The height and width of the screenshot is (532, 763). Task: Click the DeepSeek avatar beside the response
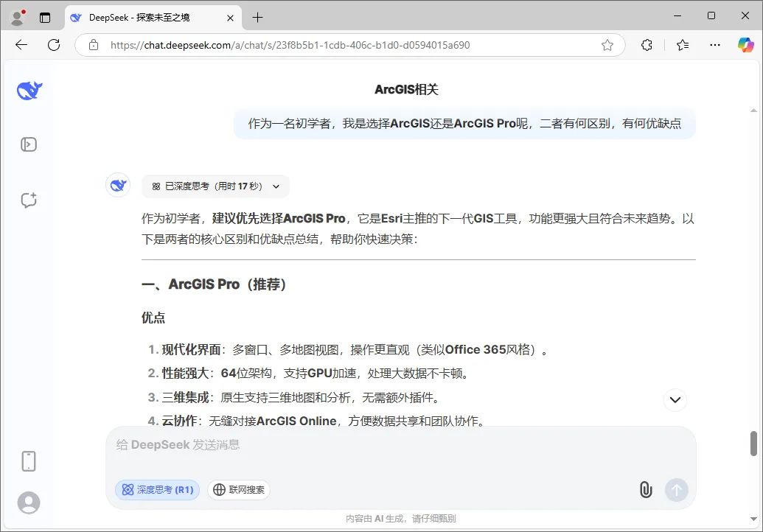tap(118, 185)
